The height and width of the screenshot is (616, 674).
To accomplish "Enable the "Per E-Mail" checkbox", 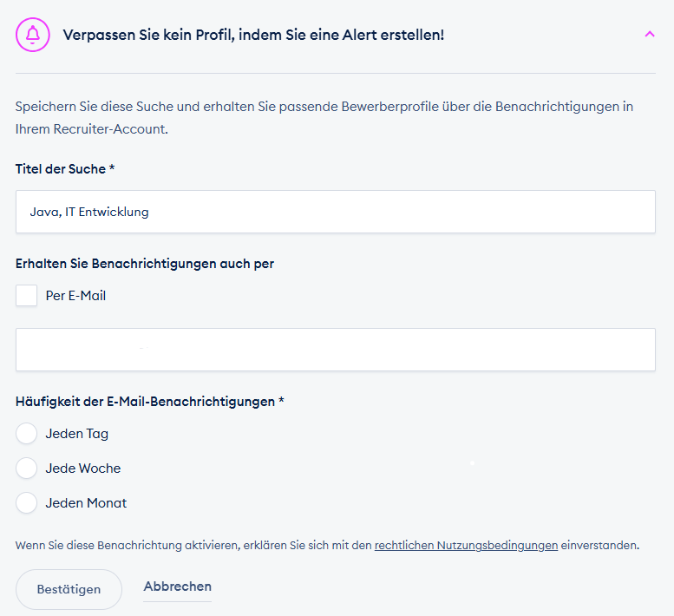I will (27, 296).
